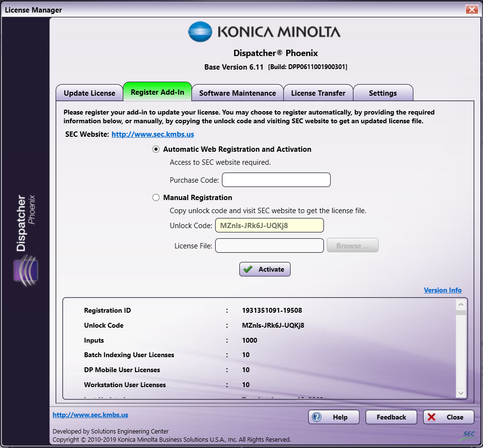Click the Purchase Code input field
483x448 pixels.
click(x=276, y=180)
